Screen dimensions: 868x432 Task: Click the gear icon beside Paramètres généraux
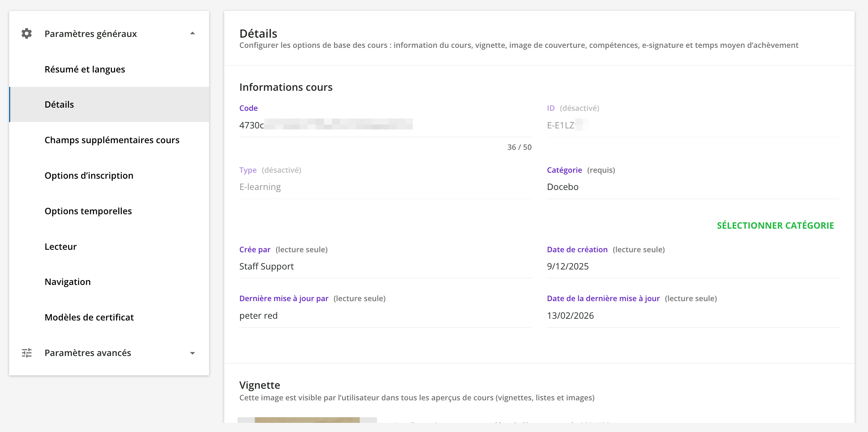(x=27, y=33)
